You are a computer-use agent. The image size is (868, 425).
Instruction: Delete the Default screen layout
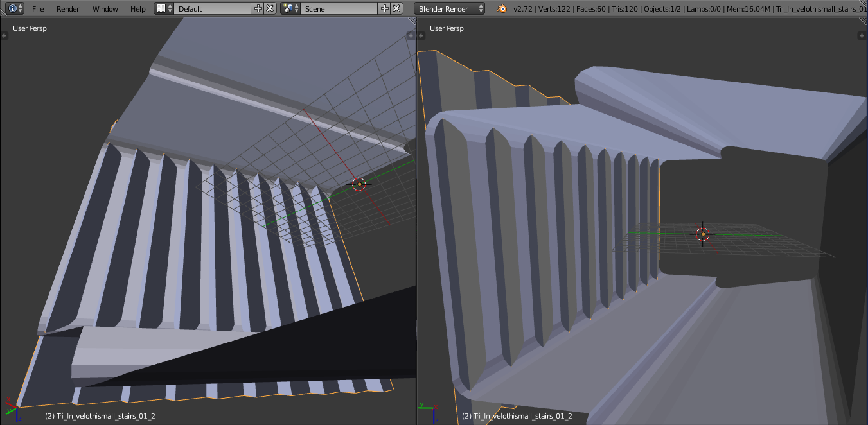(x=270, y=8)
